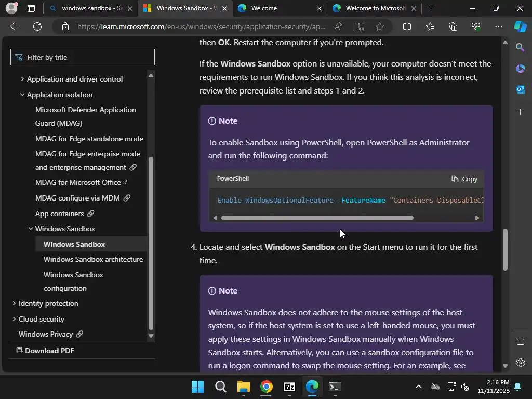Focus the Filter by title field
The image size is (532, 399).
coord(83,57)
